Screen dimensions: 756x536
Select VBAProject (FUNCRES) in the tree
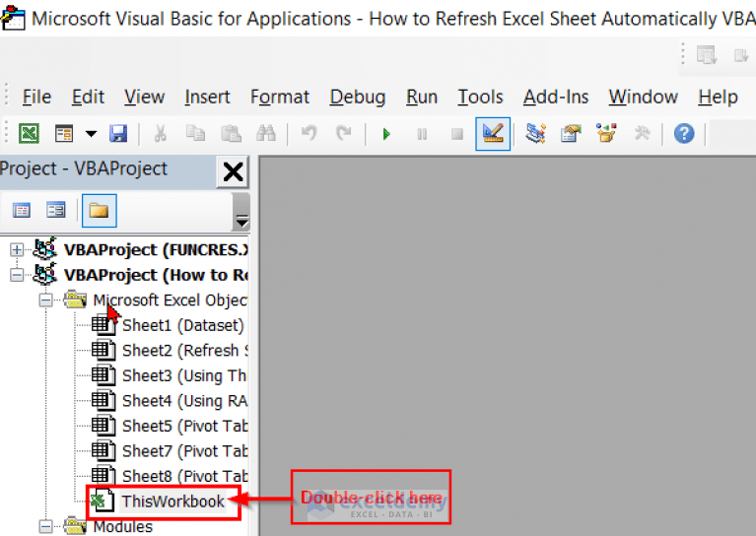click(x=156, y=249)
